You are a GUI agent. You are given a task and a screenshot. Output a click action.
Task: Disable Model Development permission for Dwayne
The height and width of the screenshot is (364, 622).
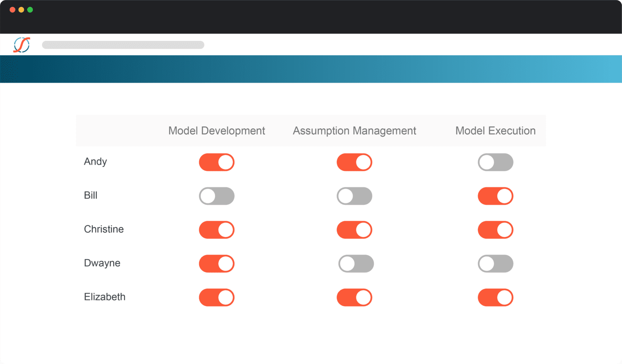[217, 263]
